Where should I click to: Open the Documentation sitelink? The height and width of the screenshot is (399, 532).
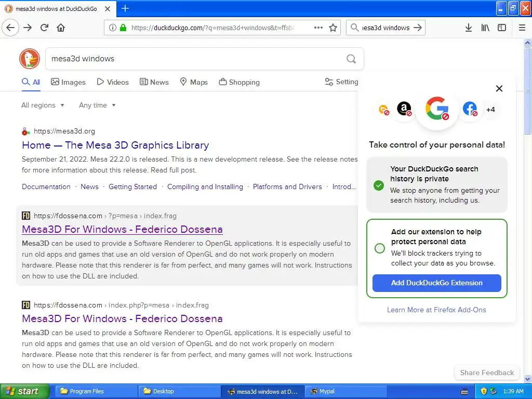click(46, 187)
